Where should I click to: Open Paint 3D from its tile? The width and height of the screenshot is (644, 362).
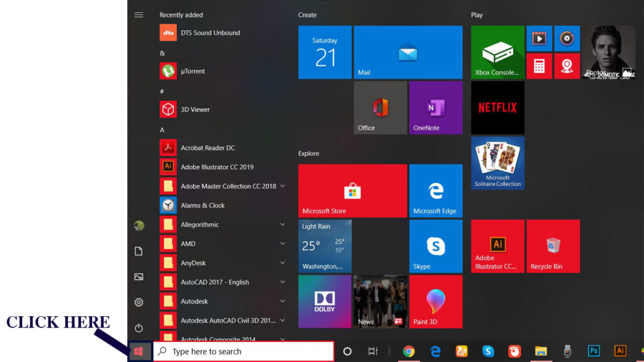436,302
